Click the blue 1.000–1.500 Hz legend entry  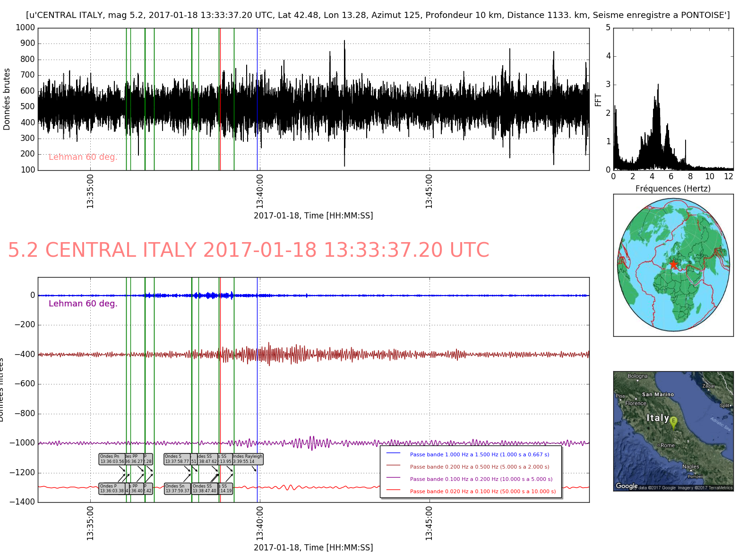(x=479, y=454)
